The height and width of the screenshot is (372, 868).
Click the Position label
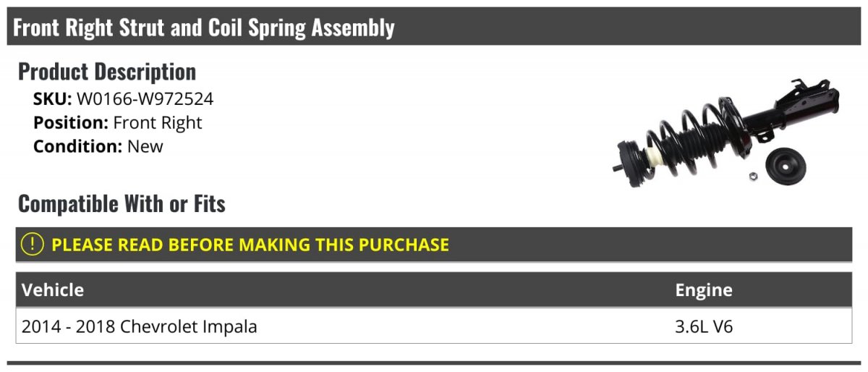(71, 123)
